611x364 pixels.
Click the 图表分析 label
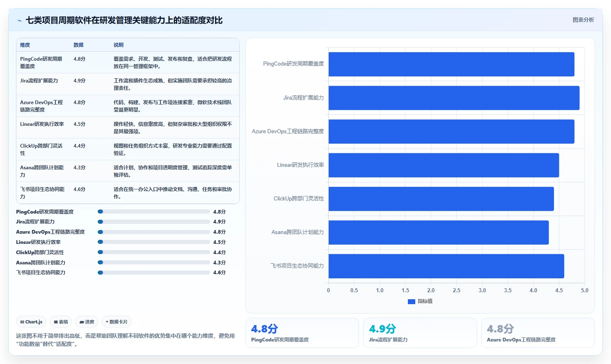[583, 20]
